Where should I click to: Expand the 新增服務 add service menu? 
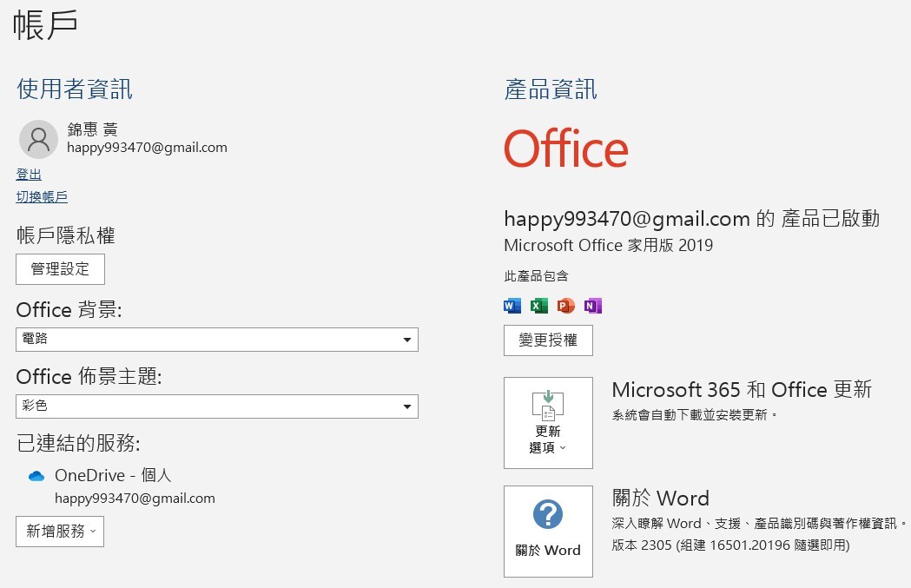click(60, 531)
